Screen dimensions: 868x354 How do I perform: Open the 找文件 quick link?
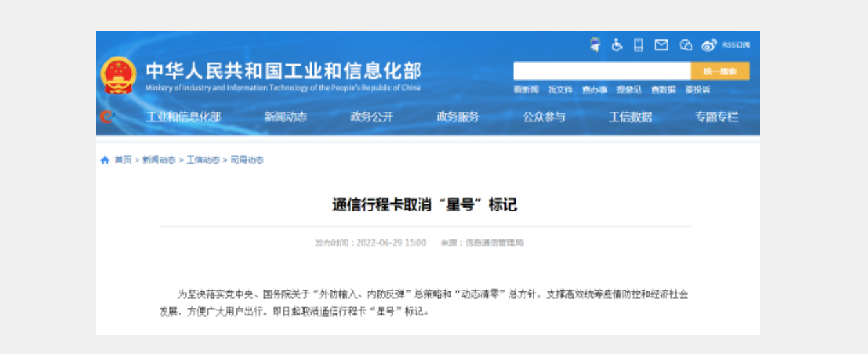(560, 90)
